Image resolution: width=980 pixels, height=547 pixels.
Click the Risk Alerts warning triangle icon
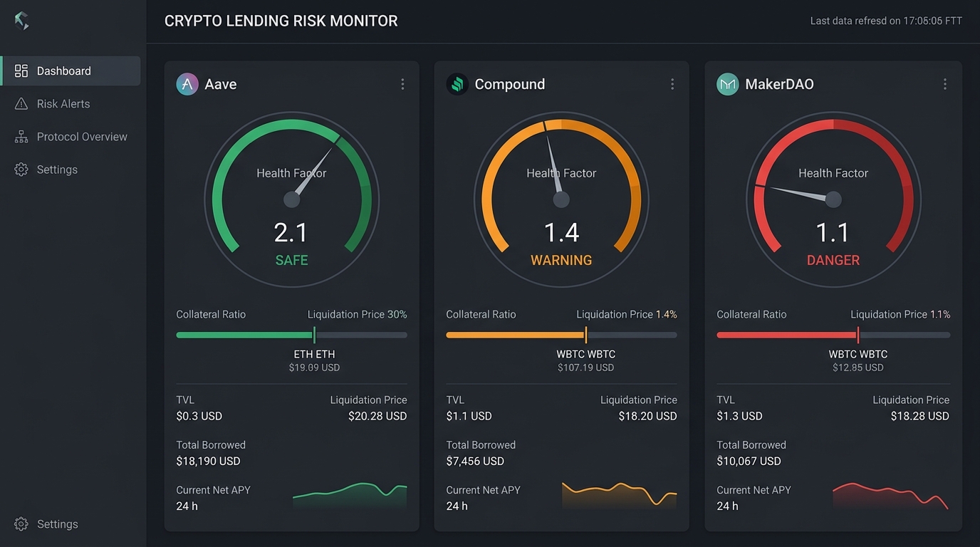[21, 104]
